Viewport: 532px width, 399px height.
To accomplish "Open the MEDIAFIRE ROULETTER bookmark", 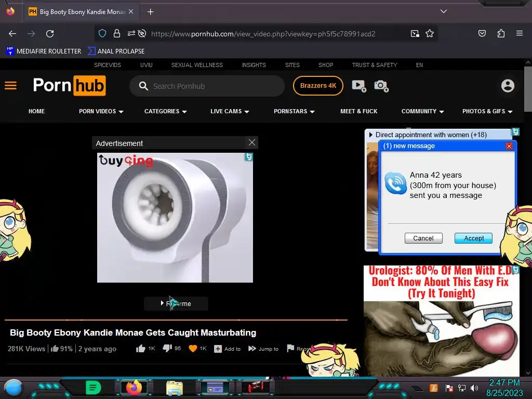I will point(44,51).
